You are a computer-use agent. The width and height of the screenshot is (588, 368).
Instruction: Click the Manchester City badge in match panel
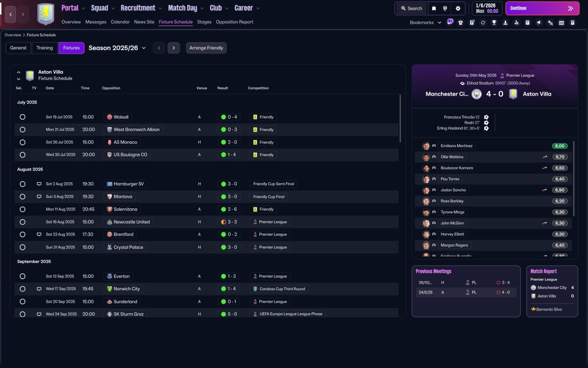(x=476, y=94)
